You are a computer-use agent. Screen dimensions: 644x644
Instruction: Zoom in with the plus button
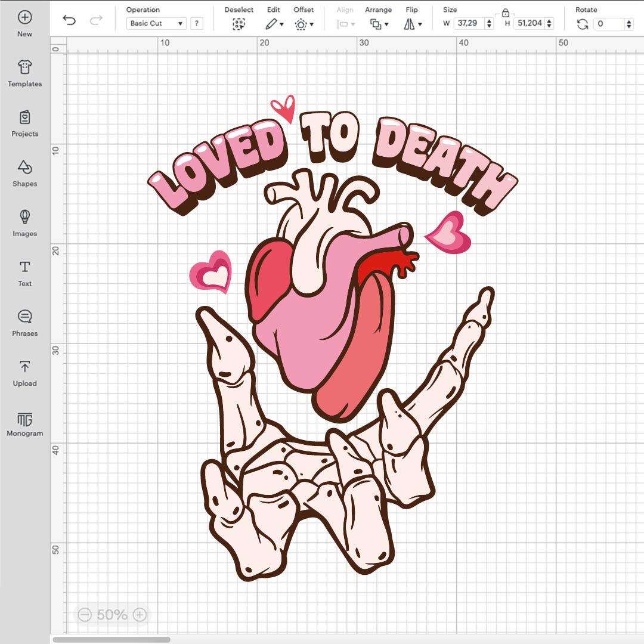tap(140, 614)
